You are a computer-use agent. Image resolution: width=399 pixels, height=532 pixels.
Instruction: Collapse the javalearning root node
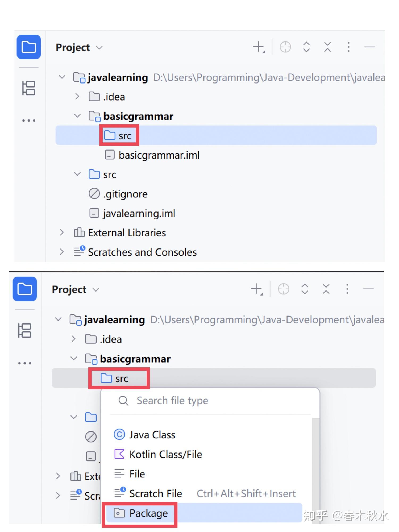(x=62, y=77)
